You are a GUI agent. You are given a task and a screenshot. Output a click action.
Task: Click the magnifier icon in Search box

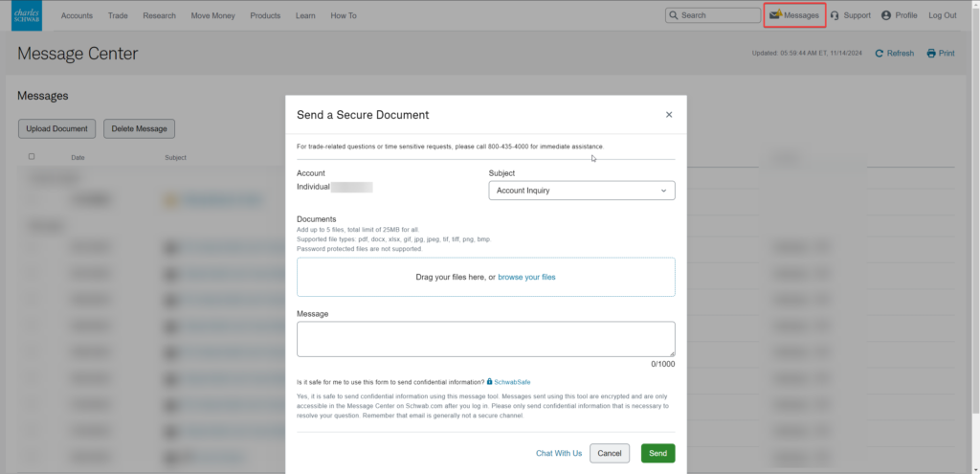pos(673,15)
